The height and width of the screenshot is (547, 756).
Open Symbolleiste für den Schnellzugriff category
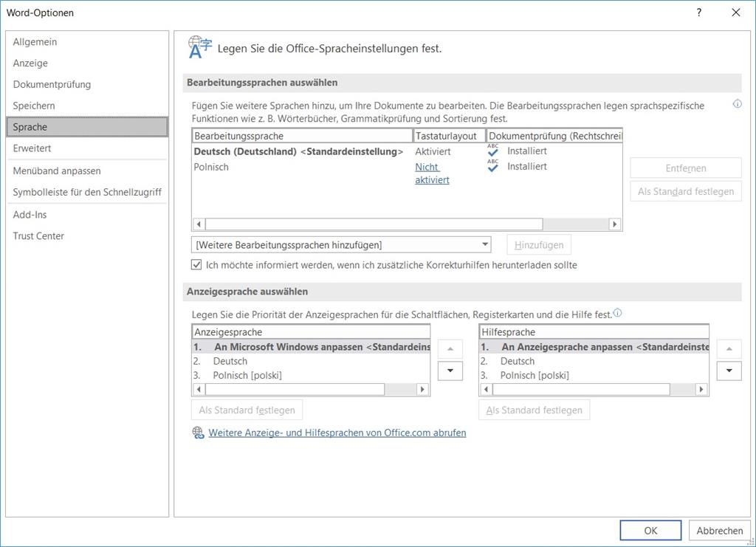(87, 192)
